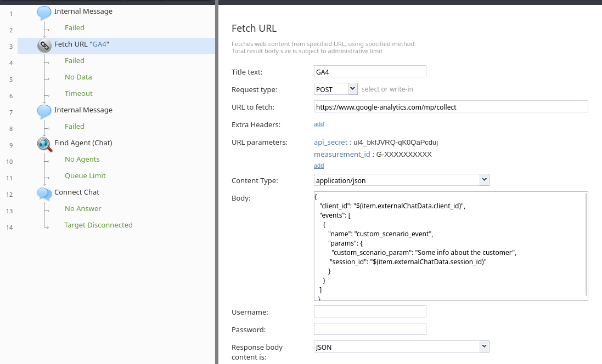Click the Content Type application/json field

397,180
